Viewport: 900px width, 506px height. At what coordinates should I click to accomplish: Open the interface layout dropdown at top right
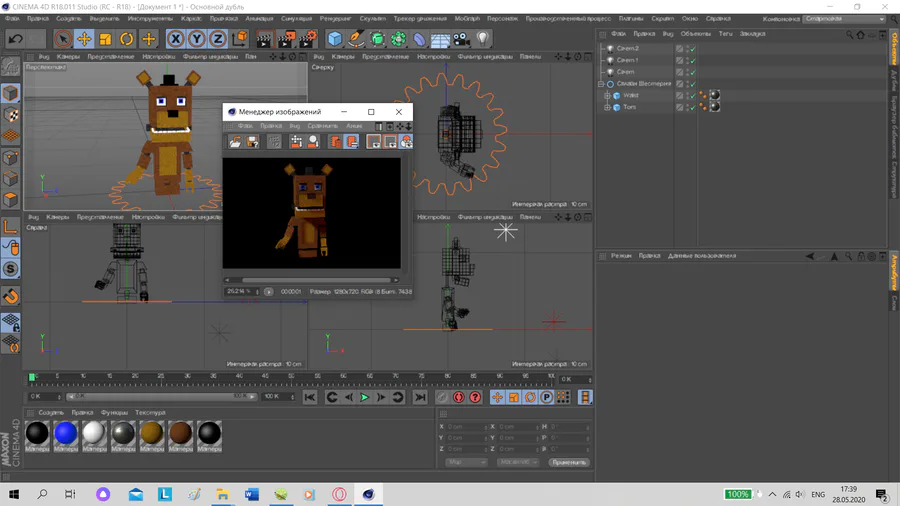tap(845, 19)
